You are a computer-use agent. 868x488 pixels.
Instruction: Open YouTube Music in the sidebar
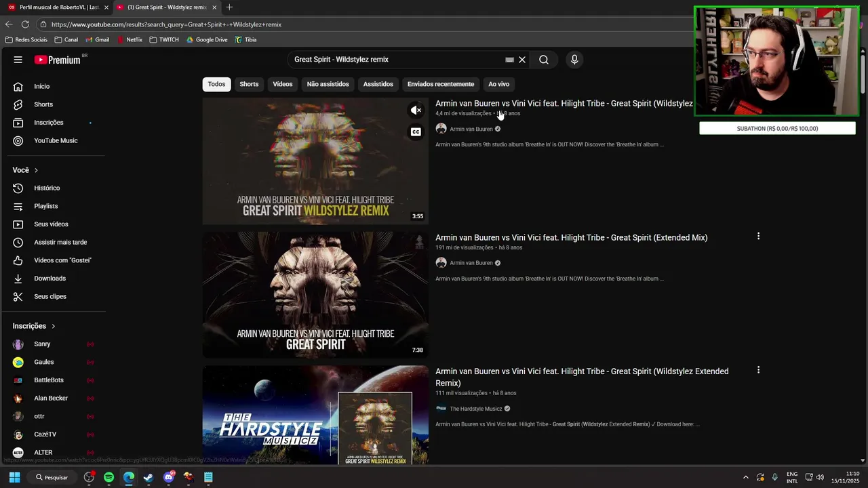(56, 140)
